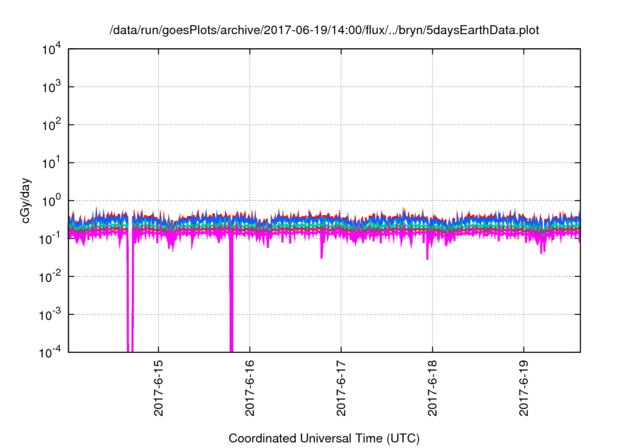The height and width of the screenshot is (448, 640).
Task: Click the 2017-6-15 date tick label
Action: coord(158,388)
